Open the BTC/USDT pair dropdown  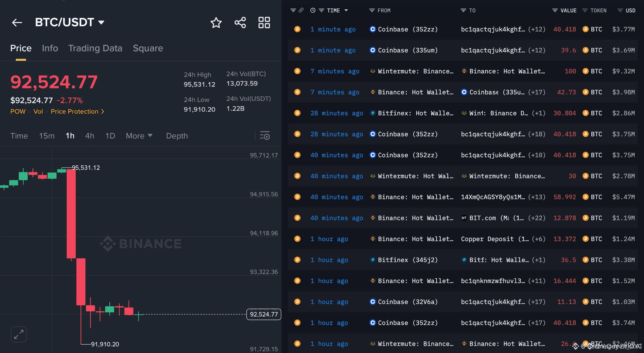click(101, 23)
